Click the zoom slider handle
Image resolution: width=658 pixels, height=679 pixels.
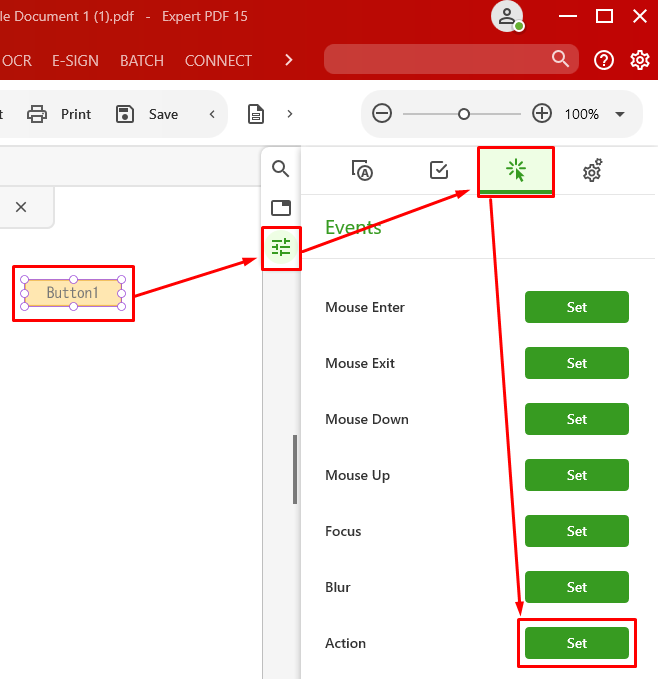point(464,114)
